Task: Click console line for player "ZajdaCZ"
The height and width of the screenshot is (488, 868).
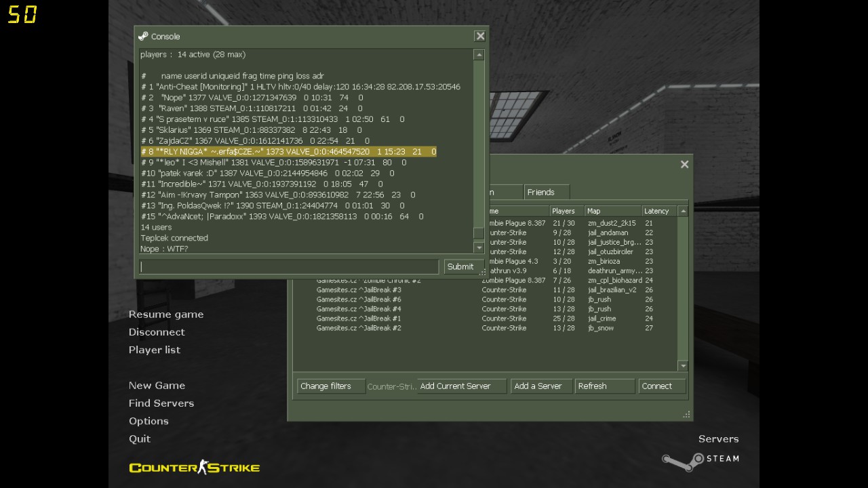Action: coord(255,141)
